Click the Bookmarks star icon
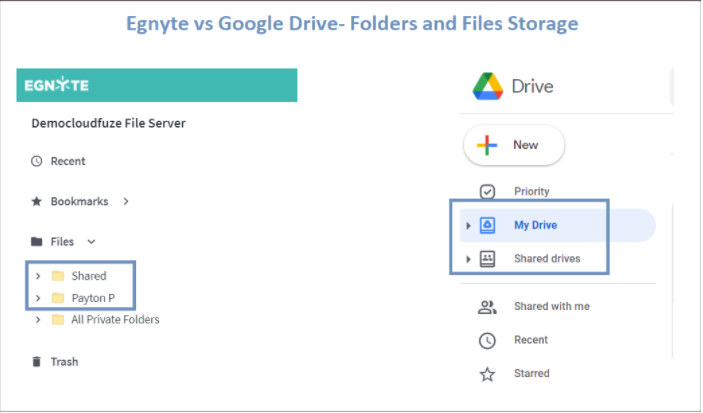The image size is (703, 413). (37, 201)
